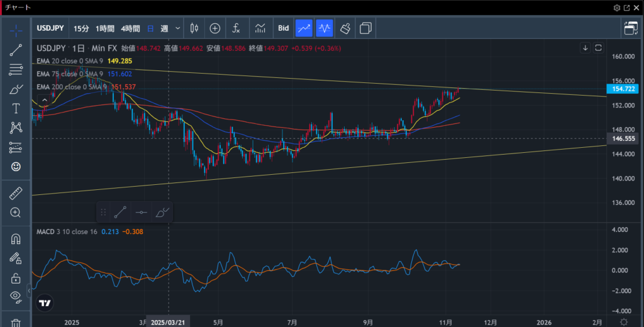Toggle magnet mode for drawings
Viewport: 644px width, 327px height.
[16, 239]
